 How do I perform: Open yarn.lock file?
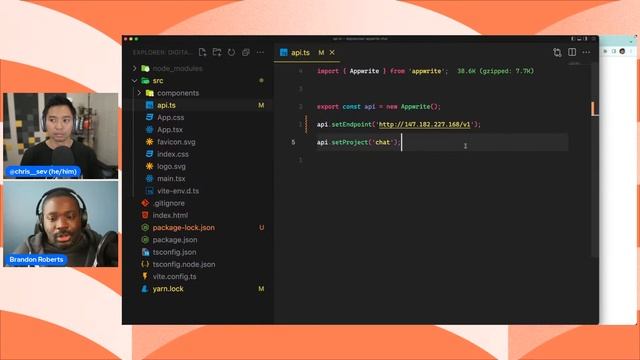pyautogui.click(x=168, y=289)
